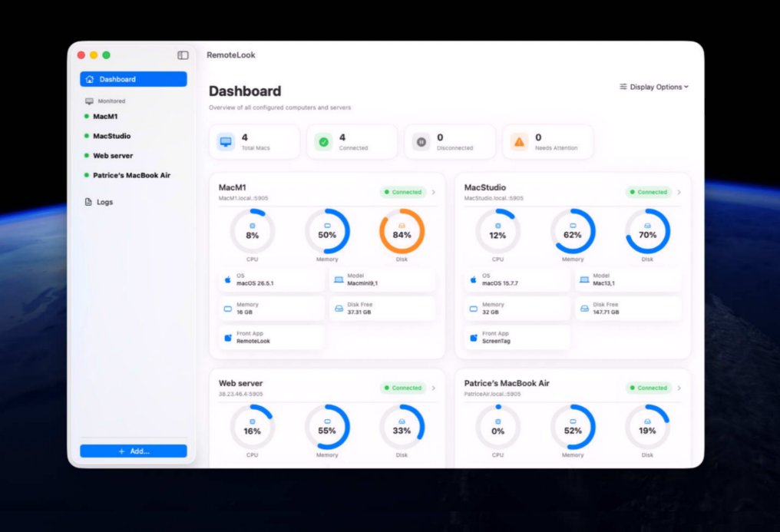Viewport: 780px width, 532px height.
Task: Open Patrice's MacBook Air card chevron
Action: (x=679, y=388)
